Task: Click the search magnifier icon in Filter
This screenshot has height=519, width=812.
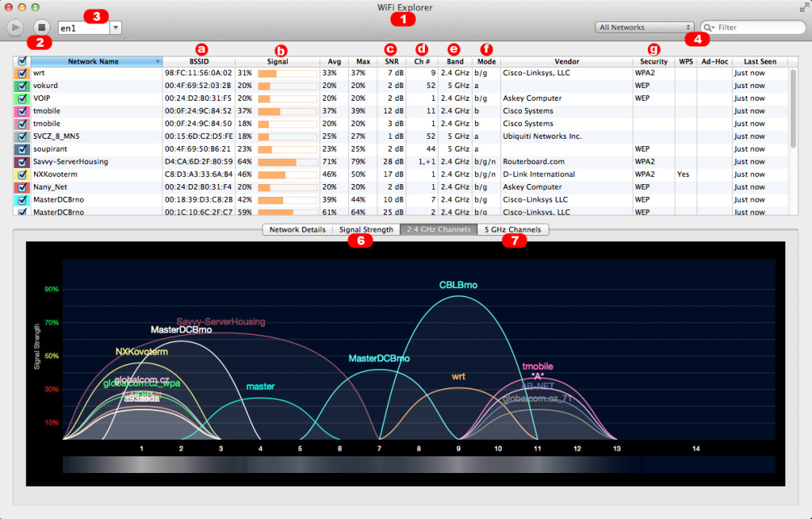Action: 707,28
